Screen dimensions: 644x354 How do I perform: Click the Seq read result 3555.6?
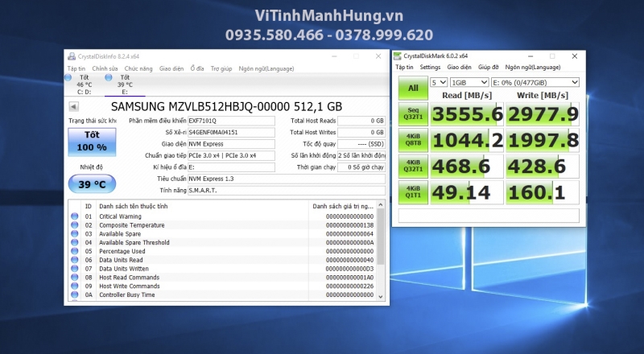click(466, 113)
